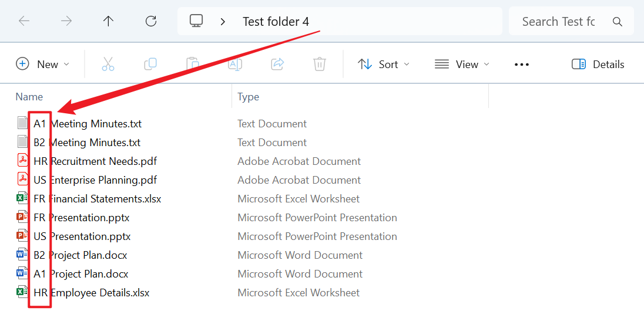Toggle the Details pane

tap(598, 64)
